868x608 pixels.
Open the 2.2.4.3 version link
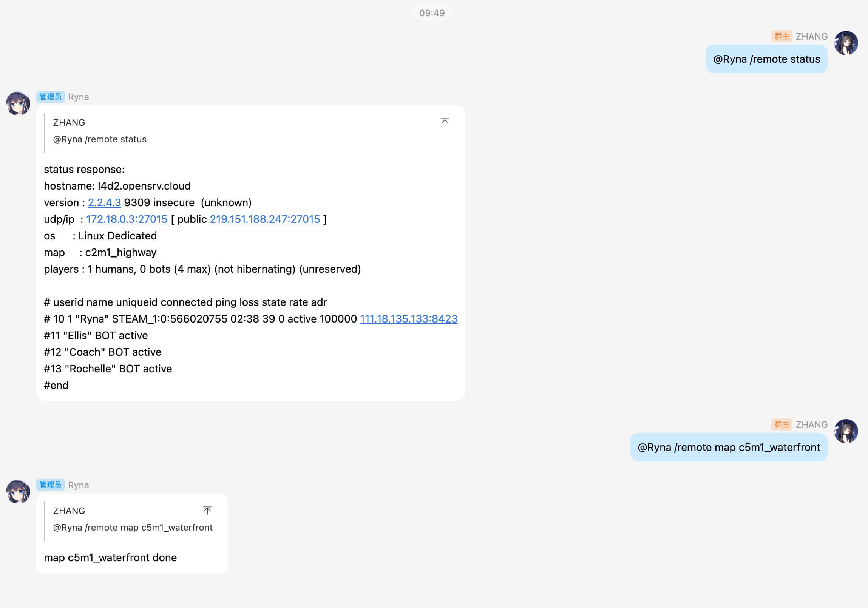pyautogui.click(x=104, y=202)
